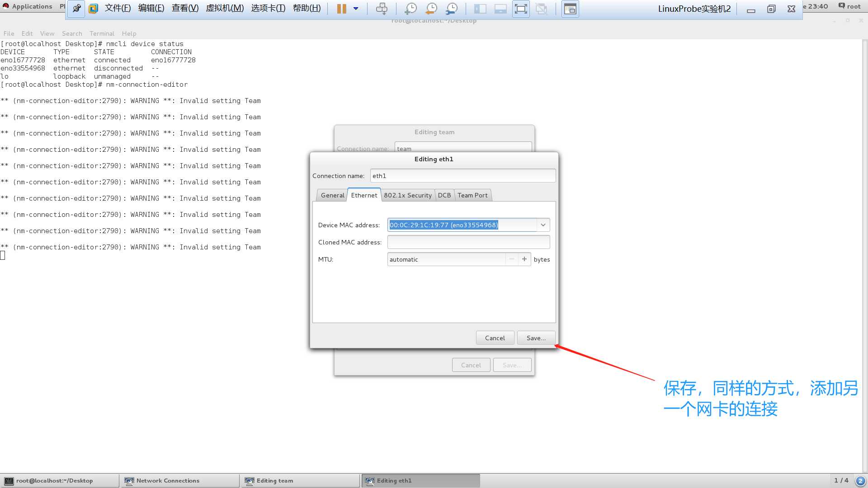868x488 pixels.
Task: Switch to Network Connections in taskbar
Action: coord(180,481)
